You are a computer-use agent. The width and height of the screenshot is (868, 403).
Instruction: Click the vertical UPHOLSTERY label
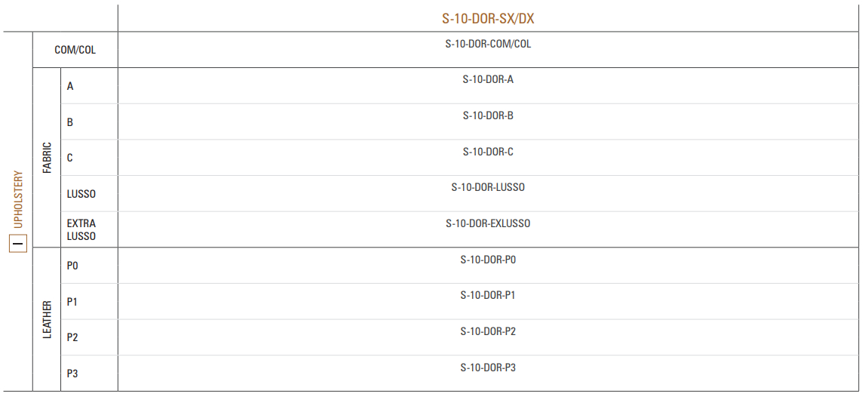pyautogui.click(x=18, y=199)
